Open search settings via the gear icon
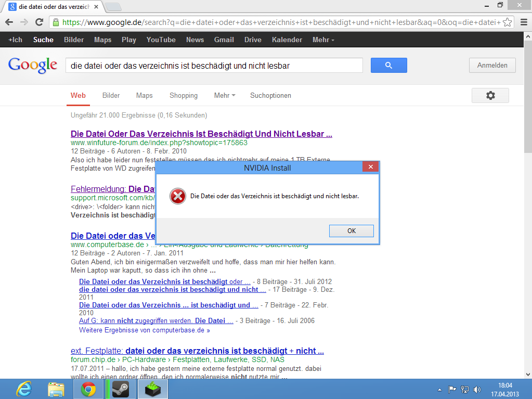This screenshot has height=399, width=532. click(490, 95)
